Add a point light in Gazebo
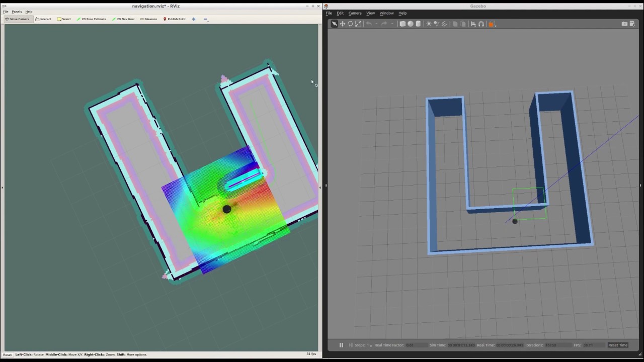This screenshot has height=362, width=644. [429, 24]
